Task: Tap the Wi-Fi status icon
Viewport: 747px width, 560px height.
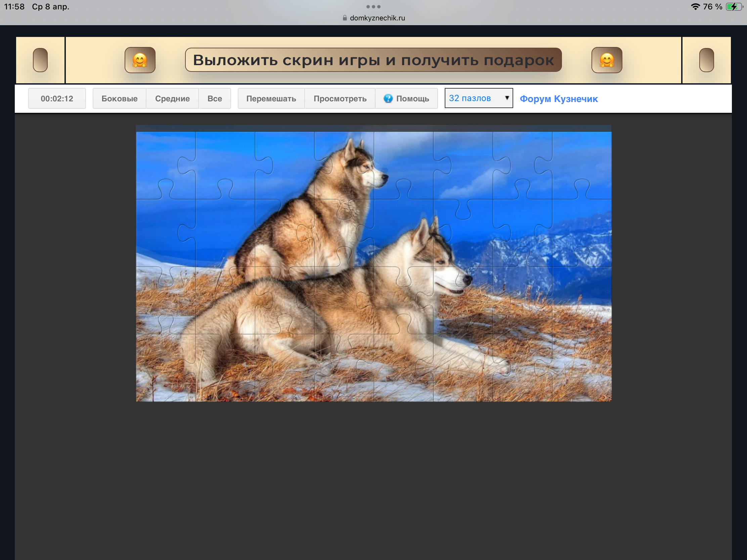Action: point(695,7)
